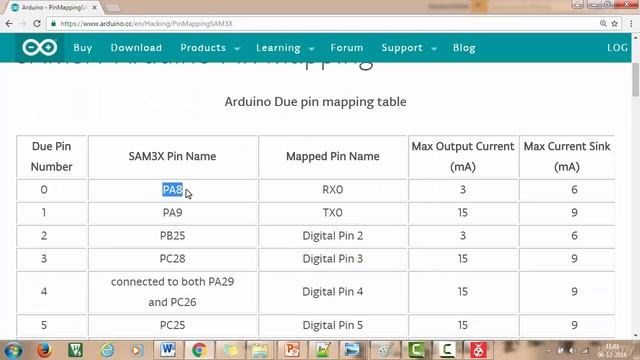Open the picture viewer icon in taskbar
Viewport: 640px width, 360px height.
point(352,350)
